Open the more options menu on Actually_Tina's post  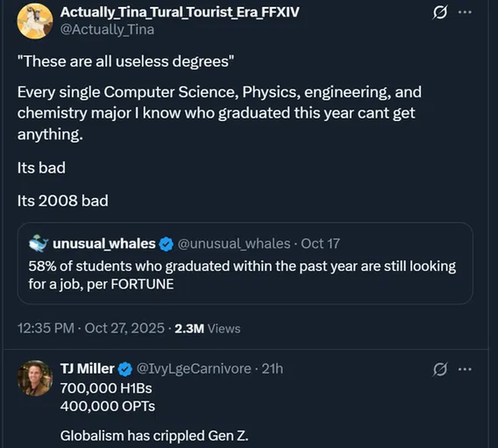click(x=465, y=14)
